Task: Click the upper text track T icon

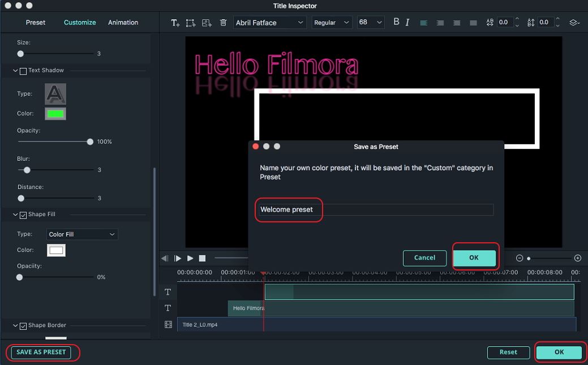Action: pyautogui.click(x=168, y=292)
